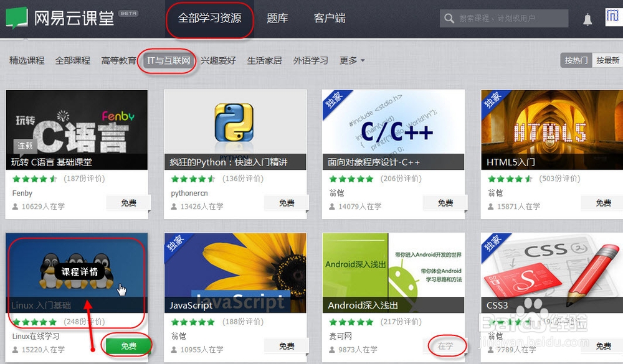Click 免费 button on HTML5入门 course
Screen dimensions: 623x364
(x=603, y=203)
